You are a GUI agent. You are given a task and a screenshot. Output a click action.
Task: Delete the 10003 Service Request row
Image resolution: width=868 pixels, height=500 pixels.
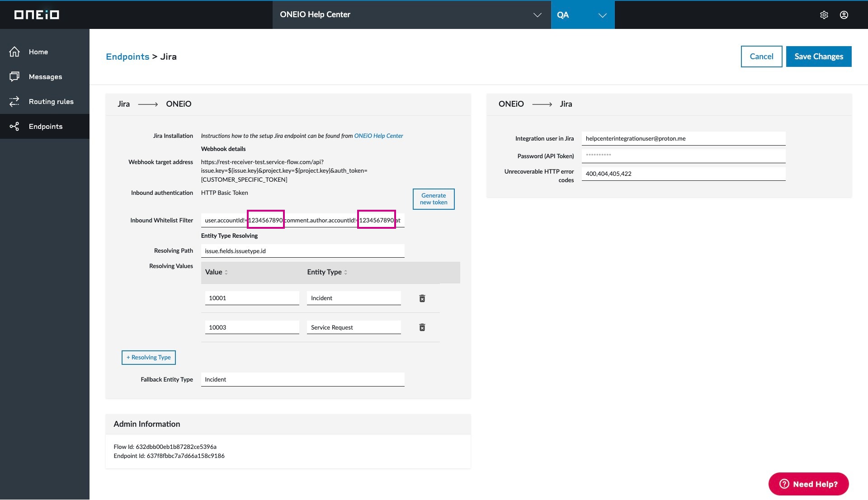tap(422, 327)
